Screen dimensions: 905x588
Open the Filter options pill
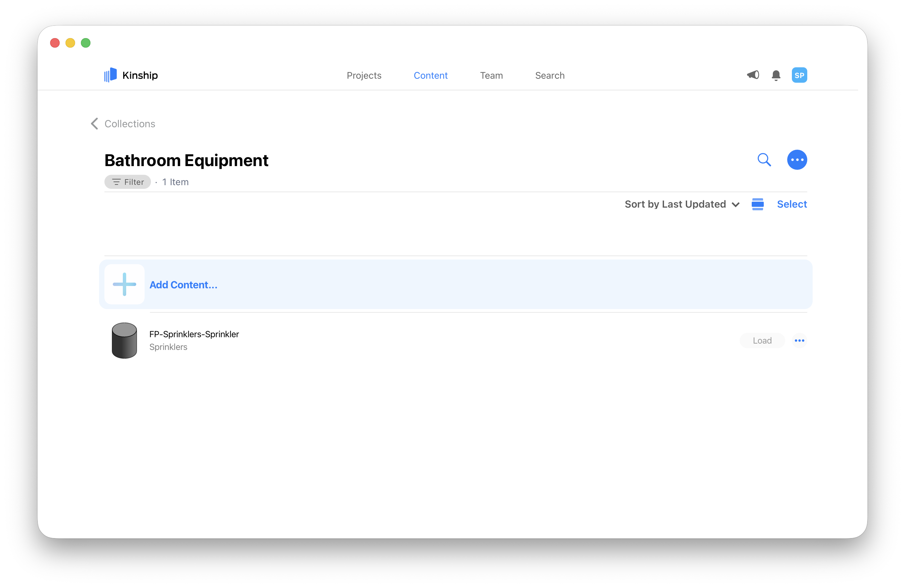(x=128, y=182)
